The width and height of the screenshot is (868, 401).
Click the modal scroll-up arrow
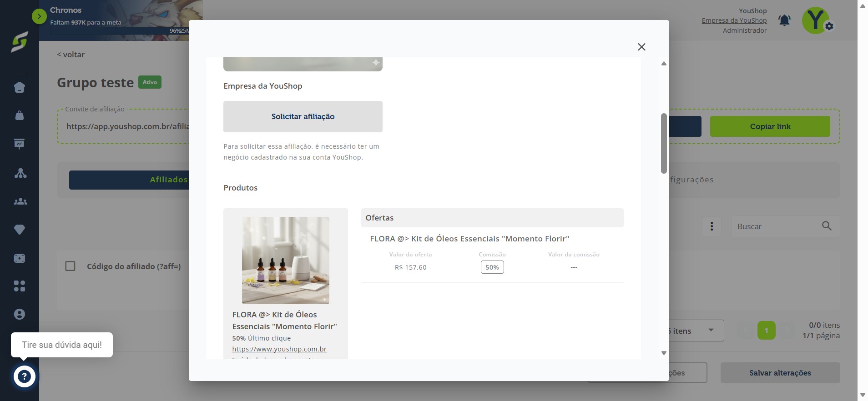[664, 64]
